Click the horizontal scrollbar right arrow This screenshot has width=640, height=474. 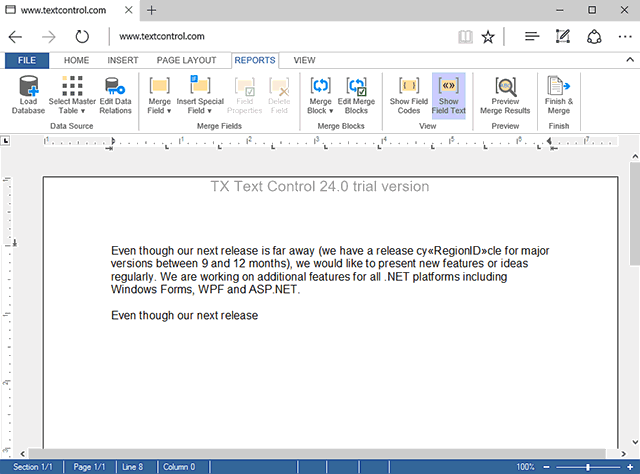(x=623, y=454)
